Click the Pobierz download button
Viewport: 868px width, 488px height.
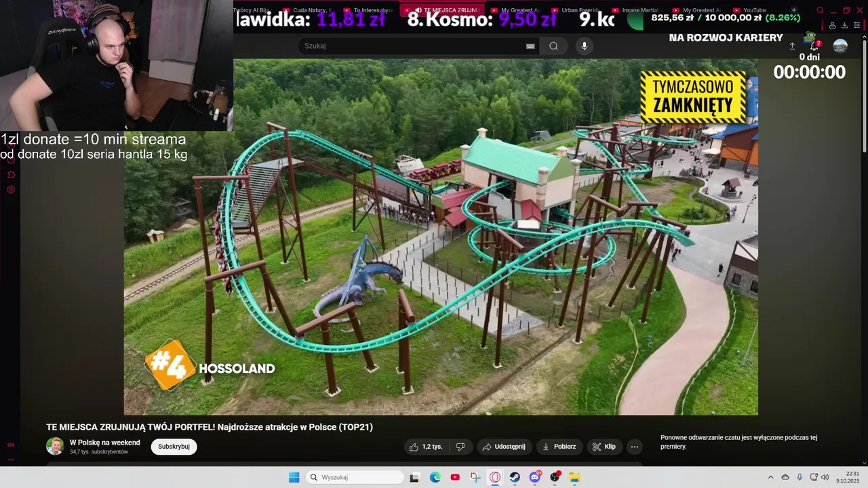point(559,447)
